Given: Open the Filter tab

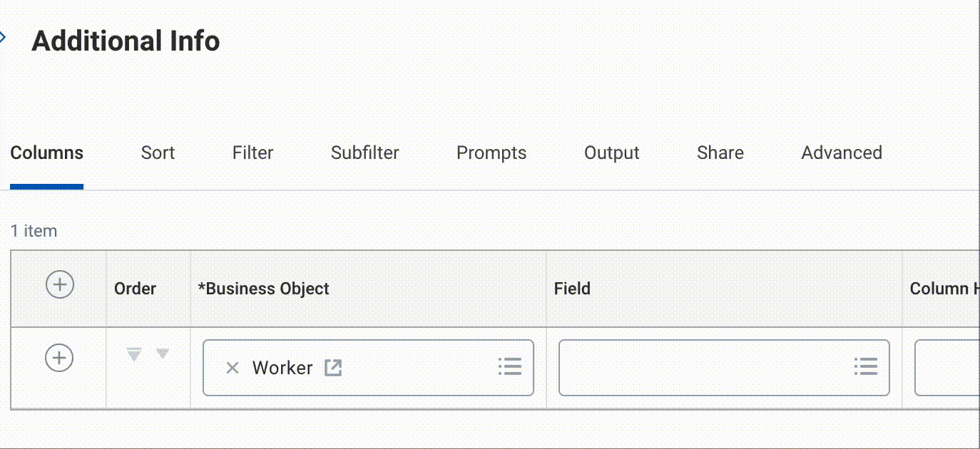Looking at the screenshot, I should (252, 153).
